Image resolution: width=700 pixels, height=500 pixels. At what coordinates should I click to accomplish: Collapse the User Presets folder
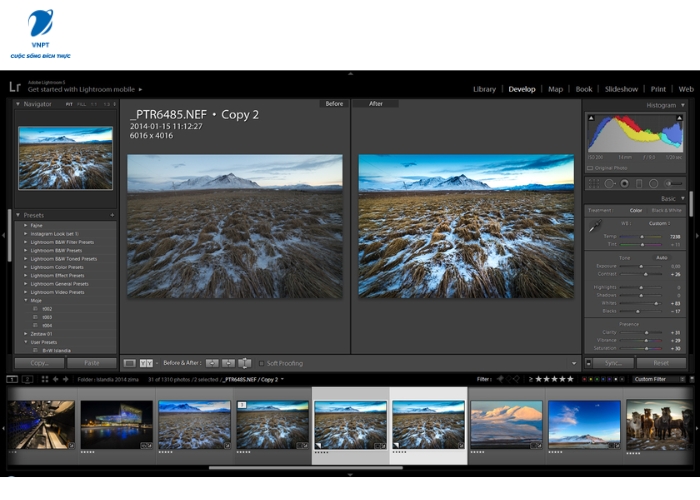[x=25, y=342]
